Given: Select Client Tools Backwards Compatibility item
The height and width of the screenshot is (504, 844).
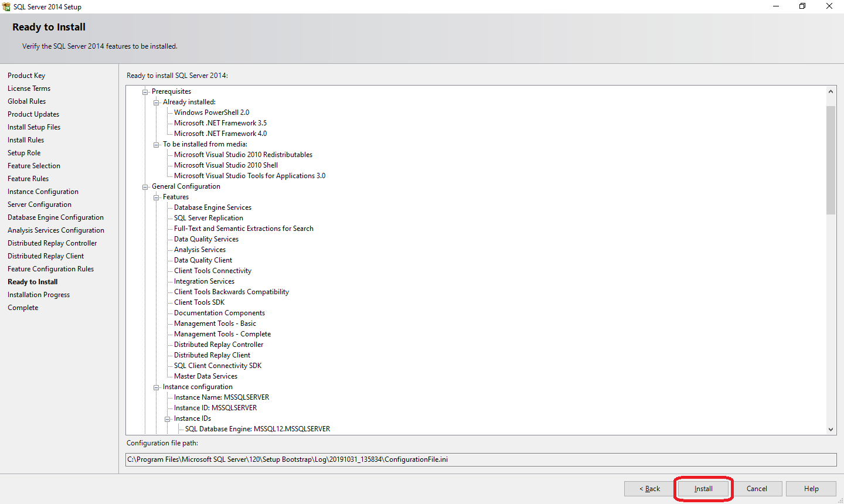Looking at the screenshot, I should (232, 292).
